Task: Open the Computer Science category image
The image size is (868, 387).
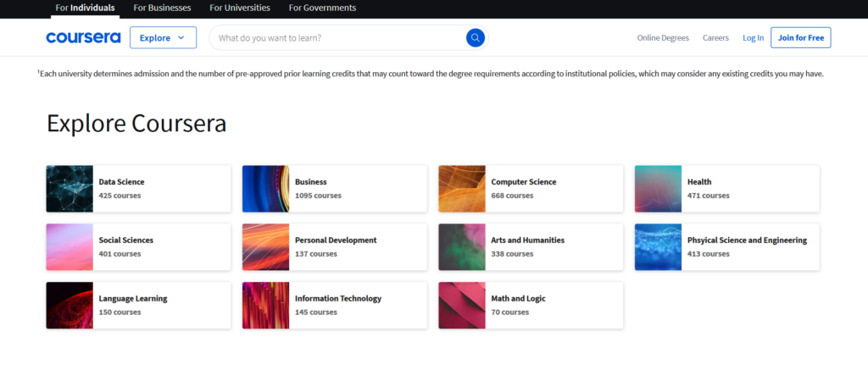Action: click(x=462, y=189)
